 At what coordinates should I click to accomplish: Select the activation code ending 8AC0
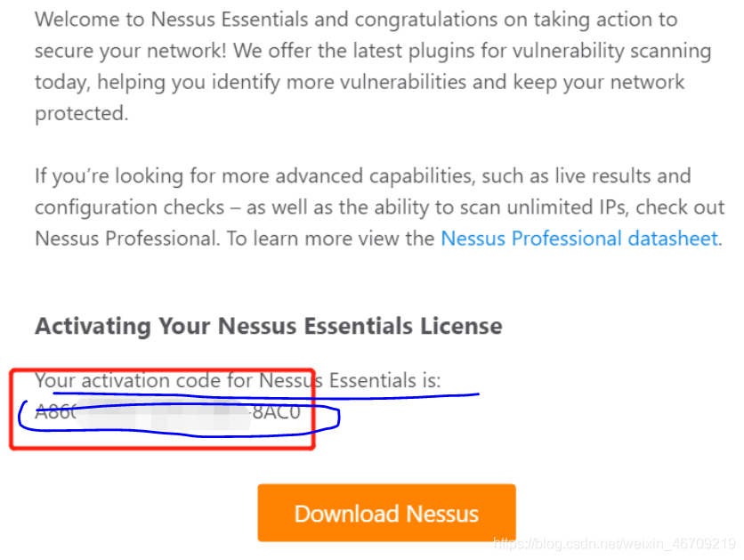[x=167, y=412]
